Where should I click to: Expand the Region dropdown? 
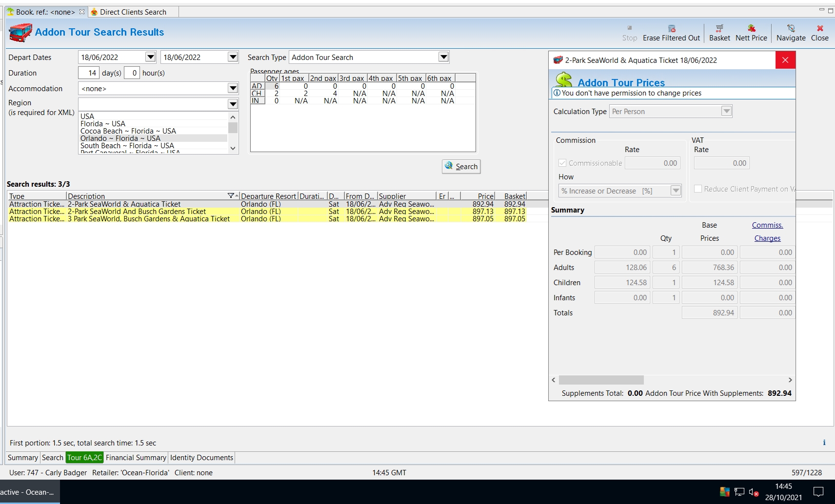(x=233, y=104)
